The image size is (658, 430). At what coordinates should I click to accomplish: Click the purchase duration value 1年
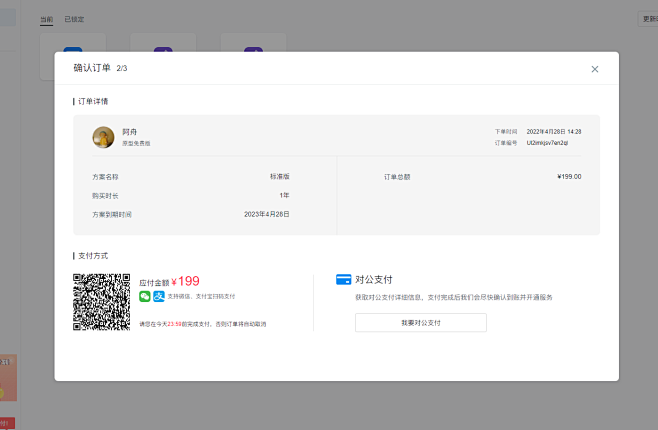[285, 195]
